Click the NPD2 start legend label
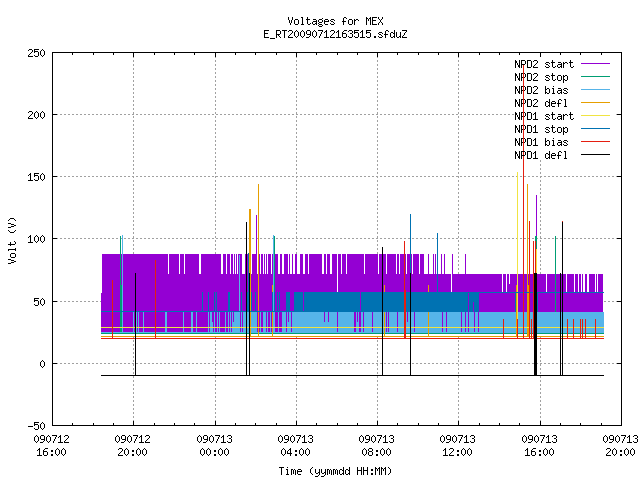 click(544, 64)
